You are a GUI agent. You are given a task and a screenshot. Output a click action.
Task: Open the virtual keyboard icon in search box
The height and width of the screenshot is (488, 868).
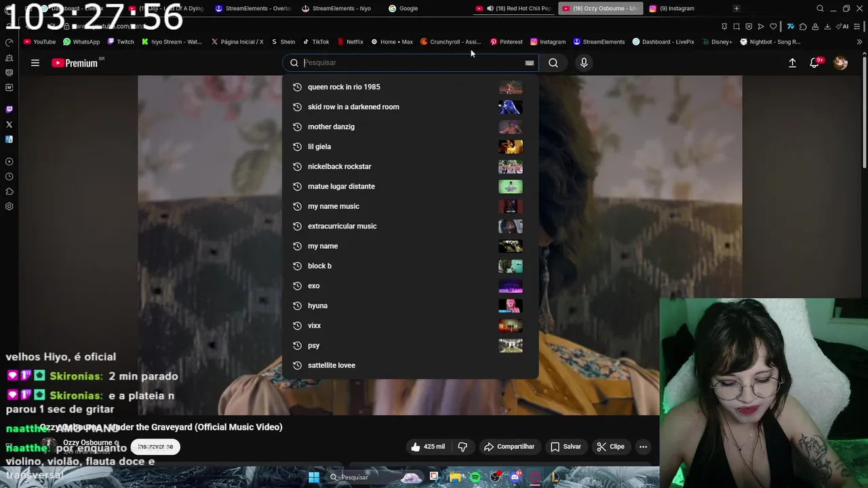coord(529,63)
